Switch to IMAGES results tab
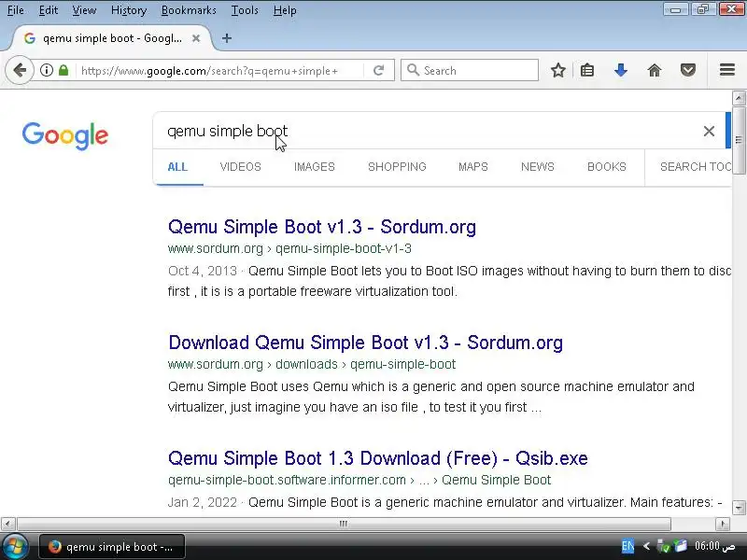The height and width of the screenshot is (560, 747). point(315,167)
